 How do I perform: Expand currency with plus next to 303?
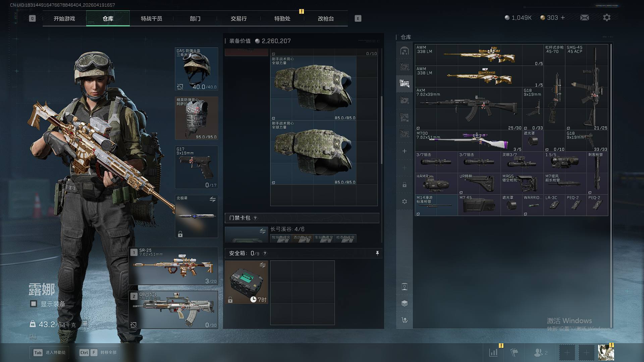[563, 18]
